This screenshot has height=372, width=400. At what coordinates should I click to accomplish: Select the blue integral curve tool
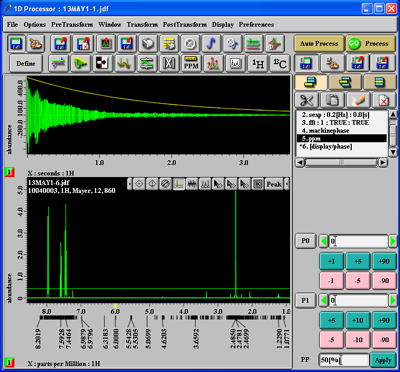pyautogui.click(x=212, y=44)
